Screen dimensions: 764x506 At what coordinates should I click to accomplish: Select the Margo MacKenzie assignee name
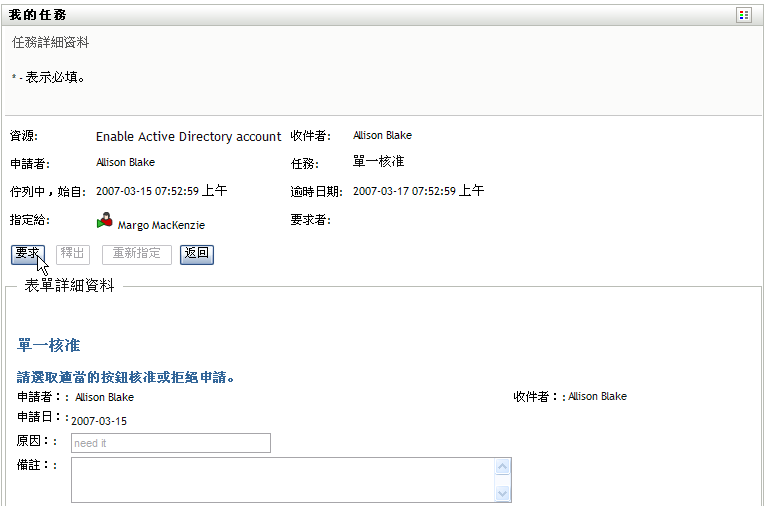point(161,226)
